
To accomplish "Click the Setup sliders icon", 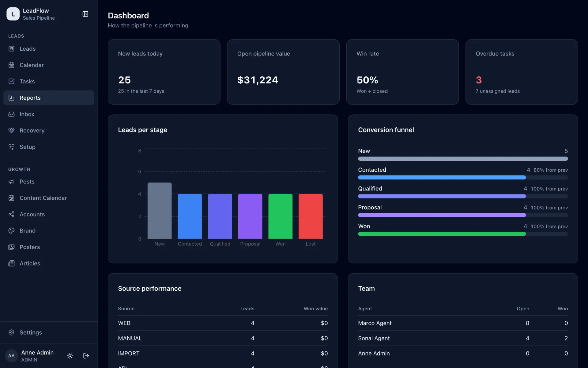I will [11, 147].
